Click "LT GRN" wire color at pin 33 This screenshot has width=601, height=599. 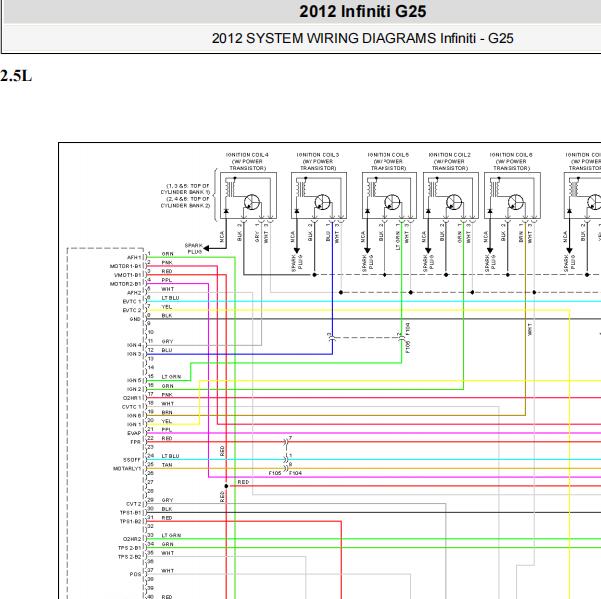tap(171, 535)
